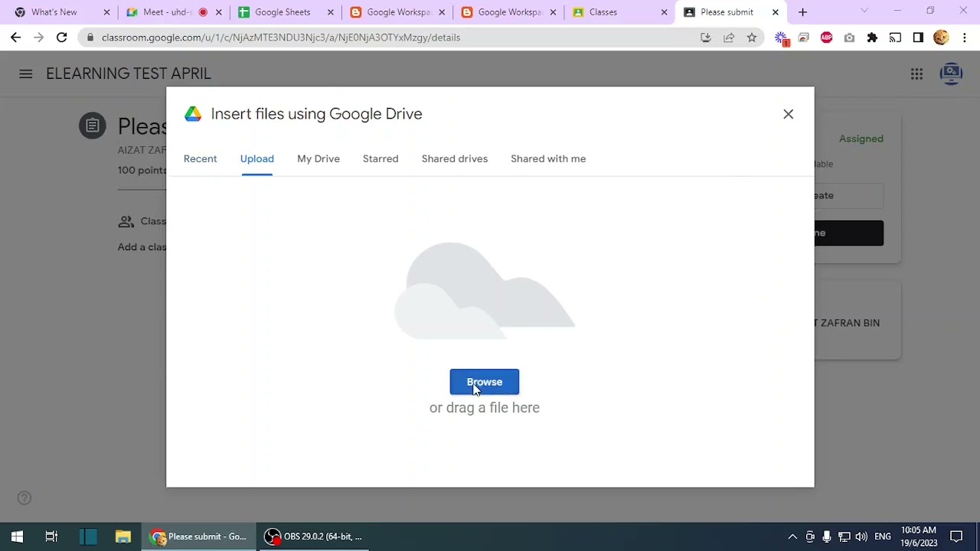This screenshot has height=551, width=980.
Task: Toggle the browser side panel
Action: (918, 37)
